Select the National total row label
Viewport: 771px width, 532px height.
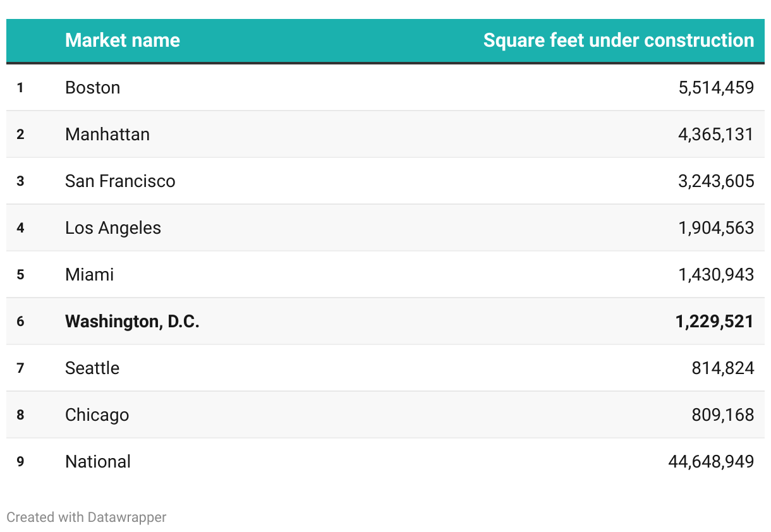98,462
